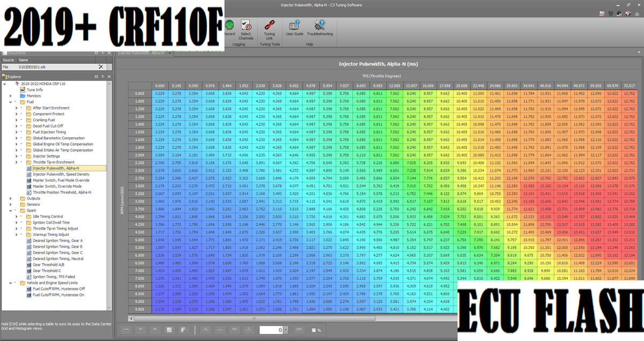Click the set-value icon left of the % checkbox
644x341 pixels.
point(300,330)
